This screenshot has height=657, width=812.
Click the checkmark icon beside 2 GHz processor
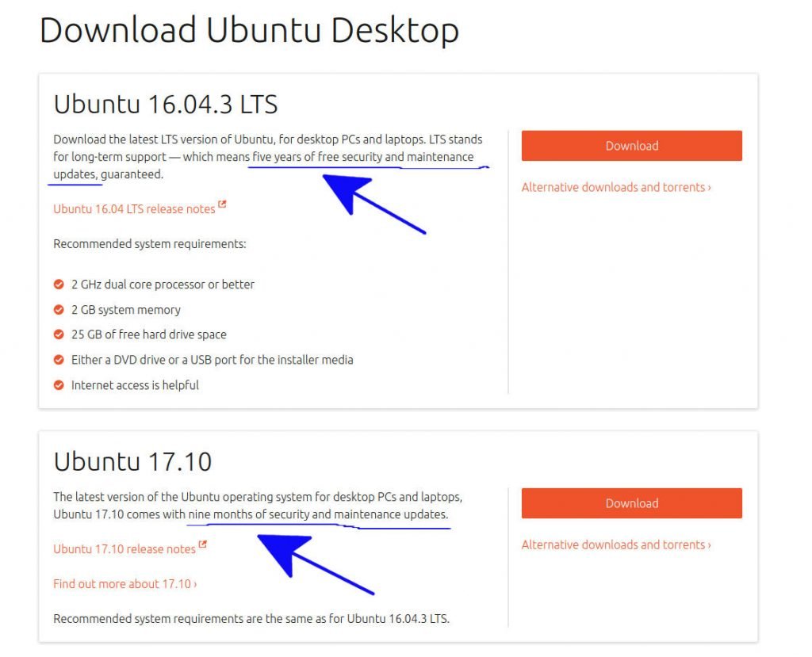click(59, 285)
